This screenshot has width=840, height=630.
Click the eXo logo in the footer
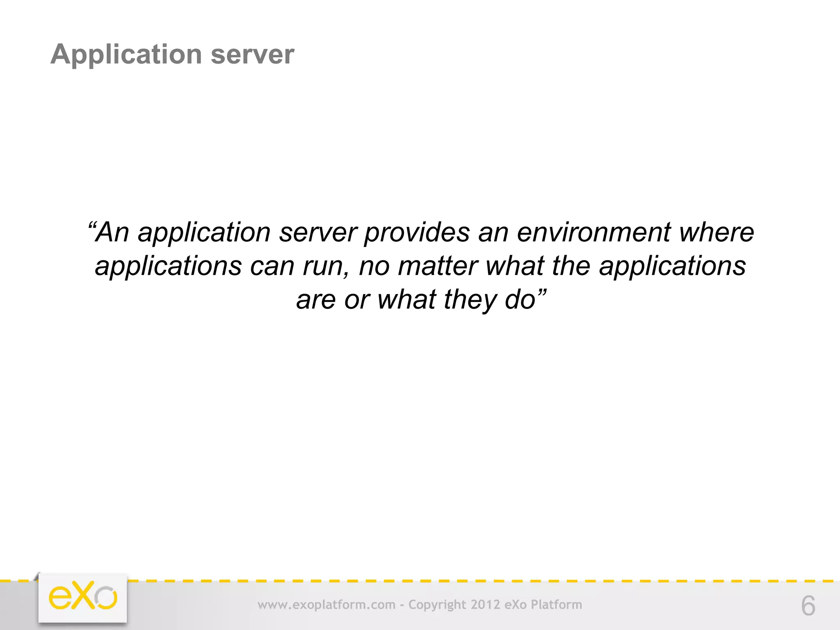[83, 598]
